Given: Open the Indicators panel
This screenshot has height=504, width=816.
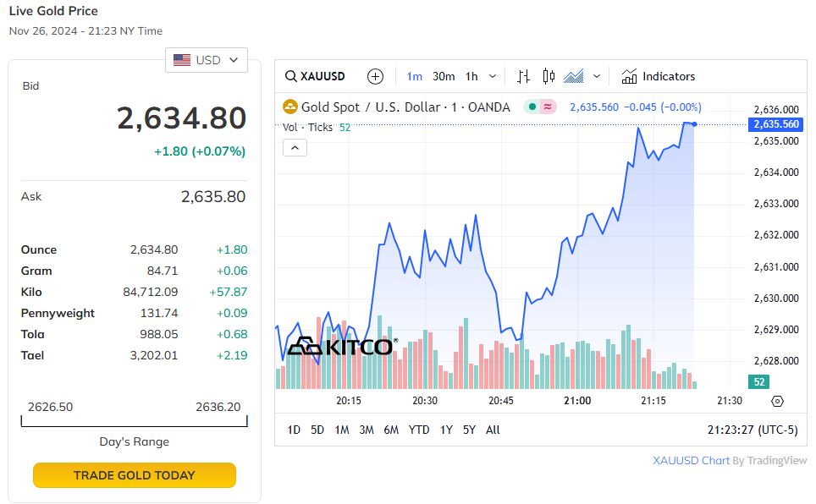Looking at the screenshot, I should pos(658,76).
